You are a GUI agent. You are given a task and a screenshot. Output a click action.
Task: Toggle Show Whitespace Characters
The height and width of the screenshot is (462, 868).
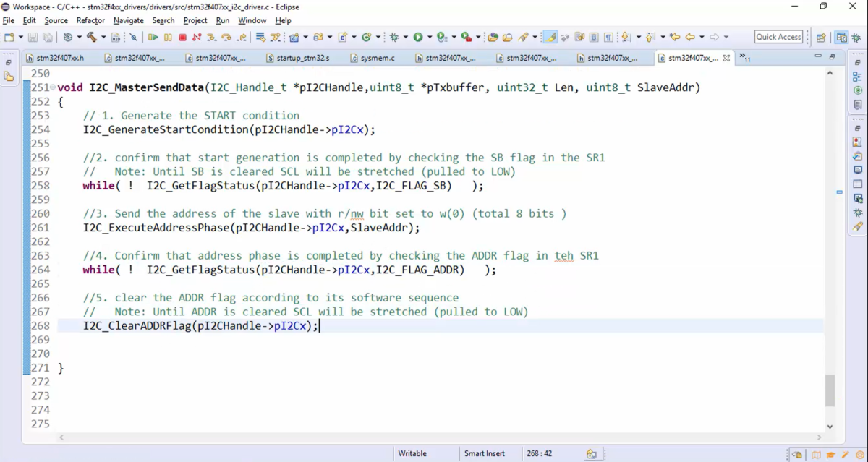pyautogui.click(x=608, y=37)
